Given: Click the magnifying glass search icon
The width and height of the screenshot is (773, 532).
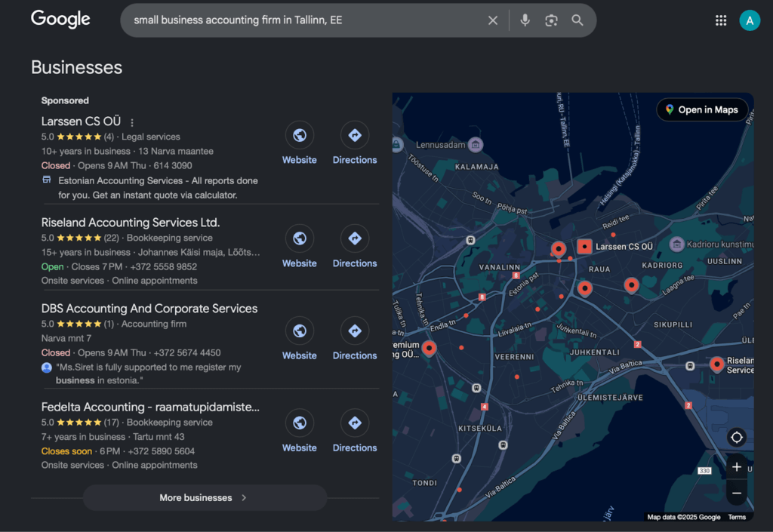Looking at the screenshot, I should 577,20.
